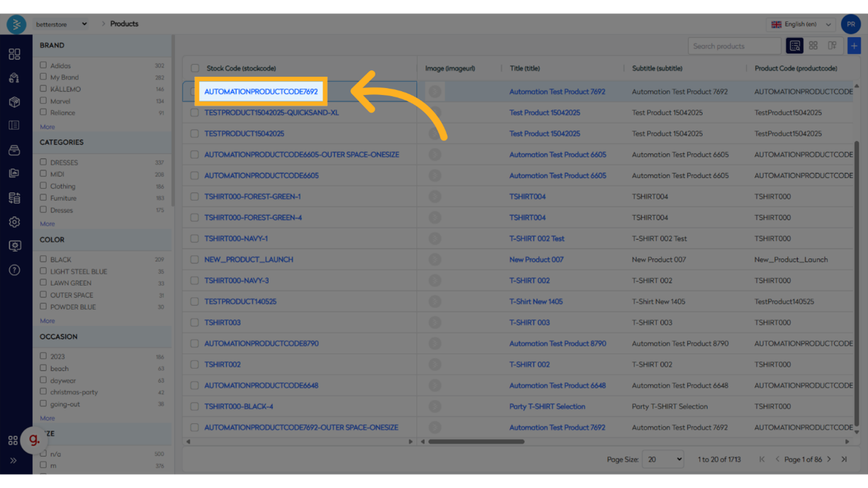Click the Title (title) column header
Image resolution: width=868 pixels, height=488 pixels.
pos(524,68)
